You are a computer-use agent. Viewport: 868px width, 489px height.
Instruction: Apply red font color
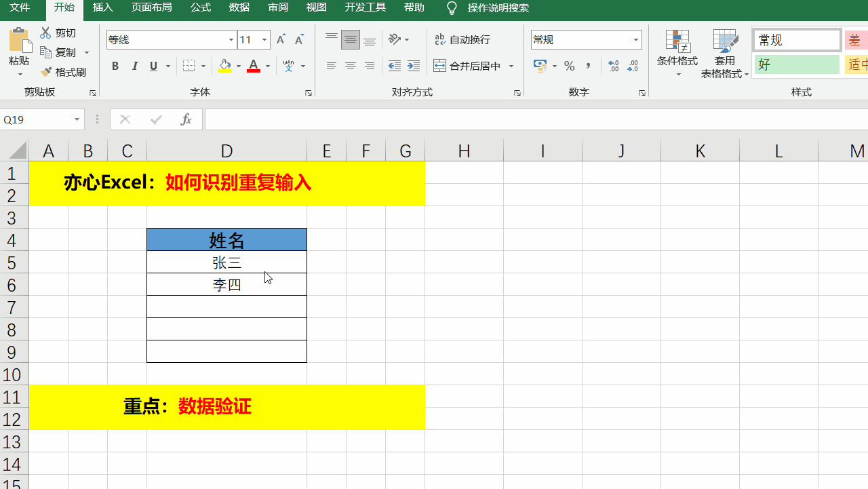254,66
